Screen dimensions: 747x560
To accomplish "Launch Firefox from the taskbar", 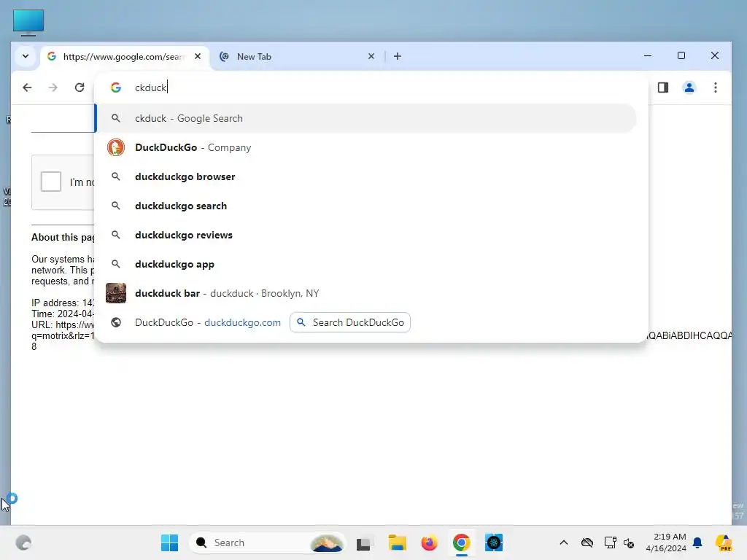I will (x=429, y=542).
